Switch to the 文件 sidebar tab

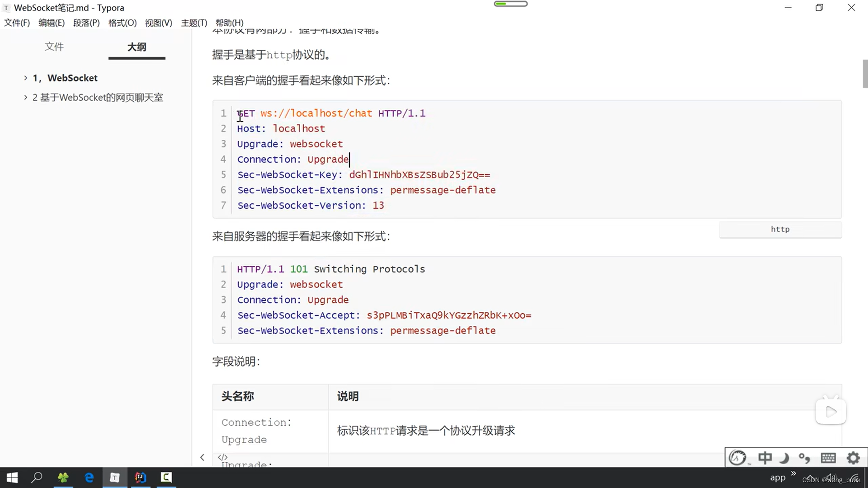click(54, 47)
